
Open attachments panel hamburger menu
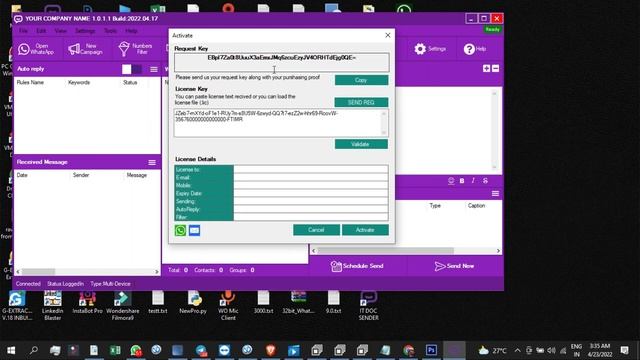496,193
